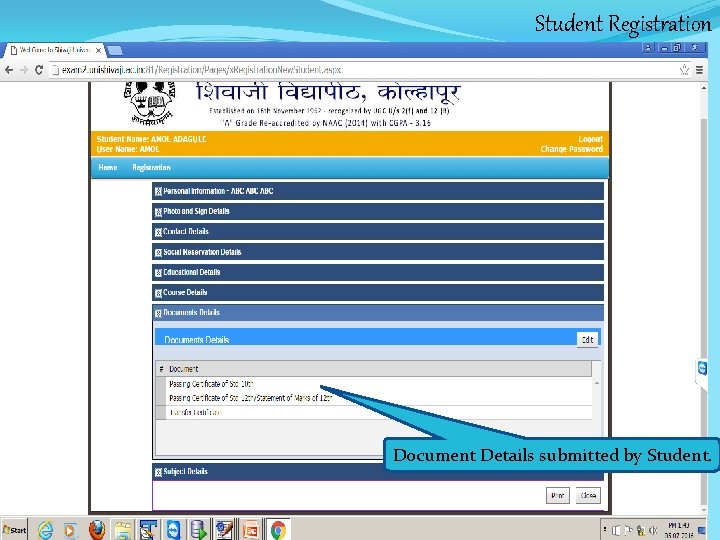Reload the page with the refresh icon

(39, 70)
